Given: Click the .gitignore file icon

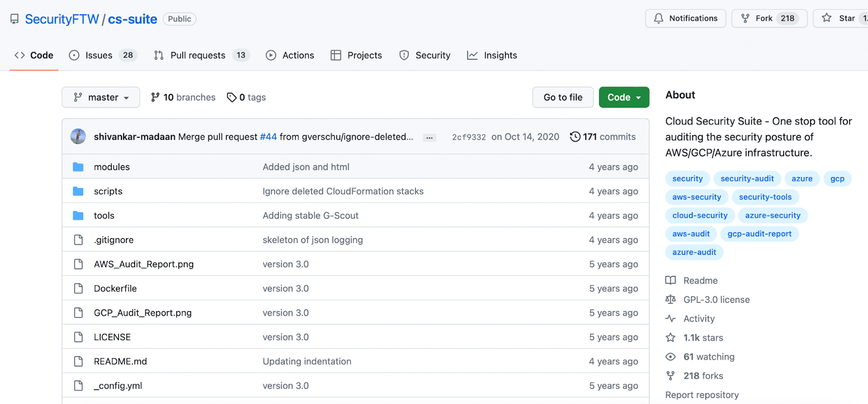Looking at the screenshot, I should tap(78, 239).
